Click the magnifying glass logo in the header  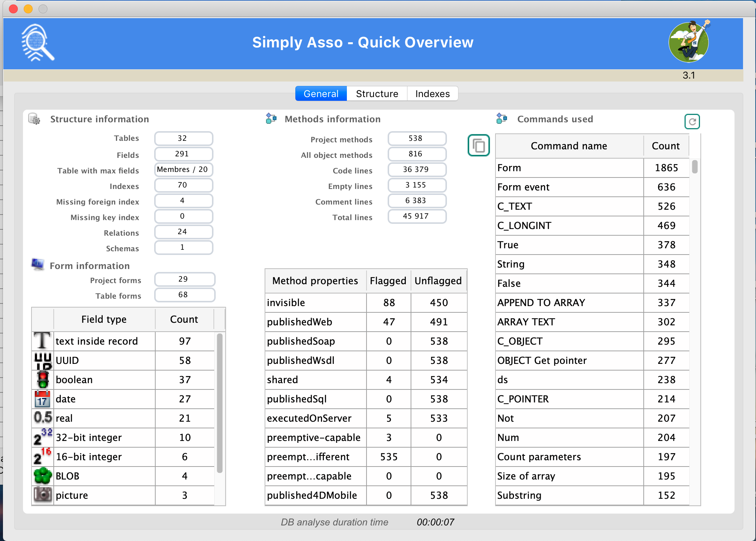[x=37, y=42]
